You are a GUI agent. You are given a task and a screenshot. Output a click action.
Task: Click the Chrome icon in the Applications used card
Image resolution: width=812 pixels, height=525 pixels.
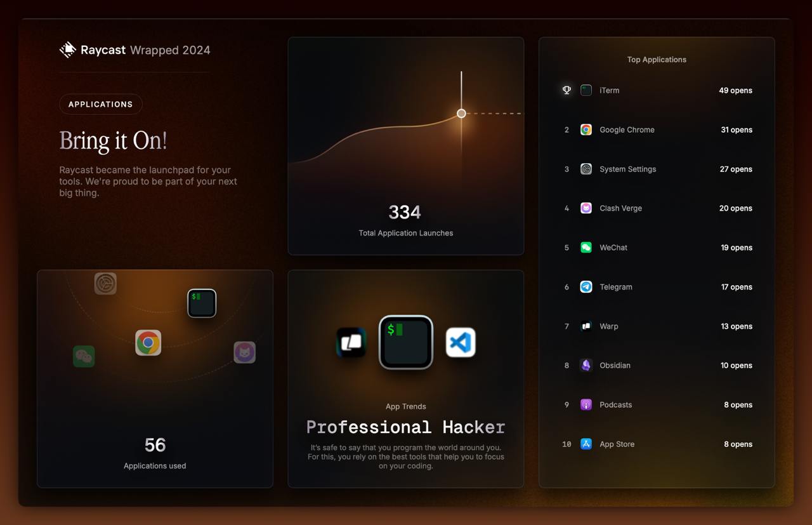click(148, 343)
